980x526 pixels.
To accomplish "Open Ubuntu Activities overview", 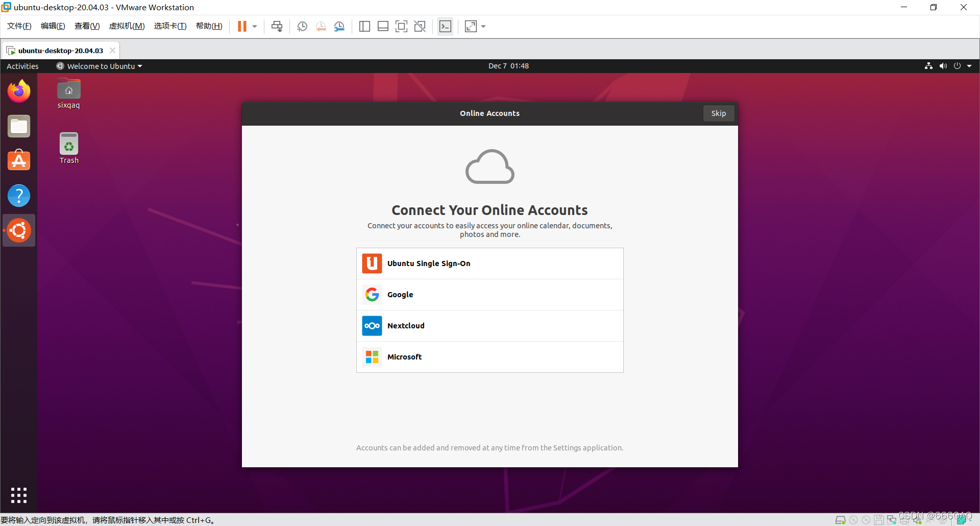I will click(22, 66).
